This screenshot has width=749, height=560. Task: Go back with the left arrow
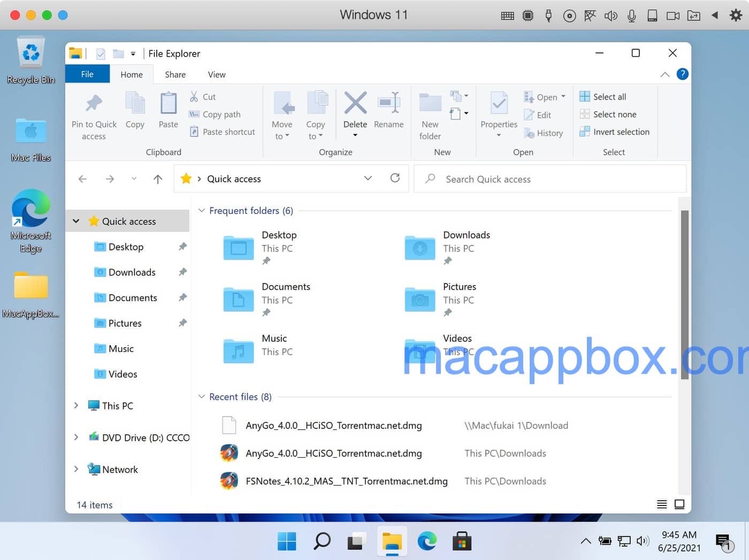pos(82,179)
